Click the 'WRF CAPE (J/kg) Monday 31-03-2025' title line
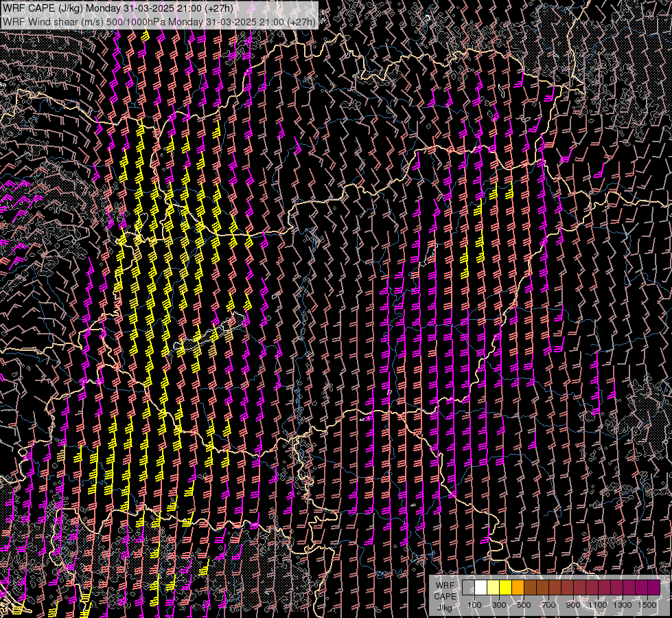This screenshot has width=672, height=618. [x=118, y=8]
